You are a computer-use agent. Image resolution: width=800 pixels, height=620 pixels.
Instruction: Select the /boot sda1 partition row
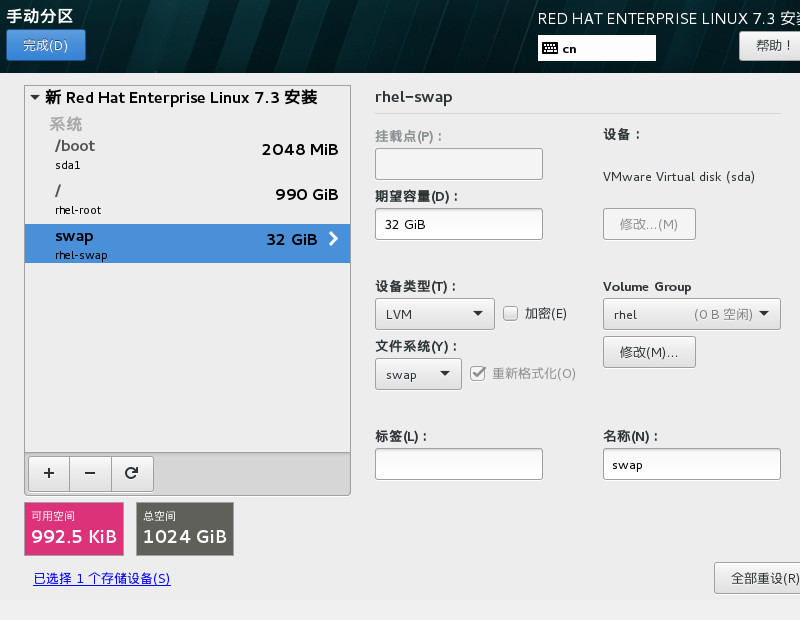187,155
